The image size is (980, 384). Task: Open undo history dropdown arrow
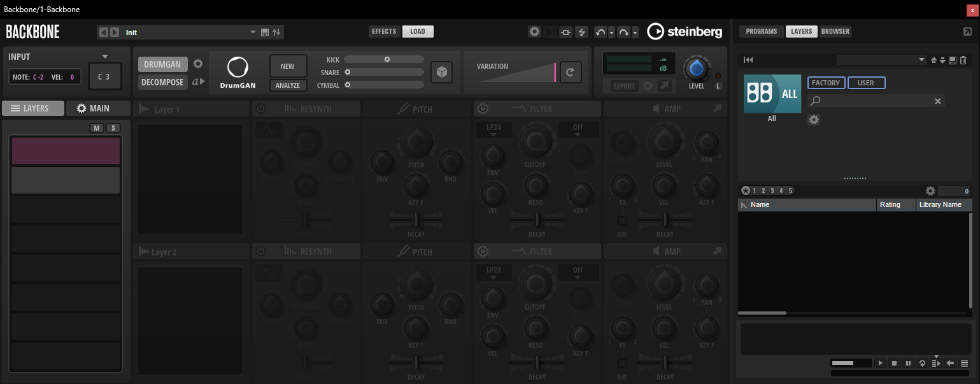click(x=611, y=32)
